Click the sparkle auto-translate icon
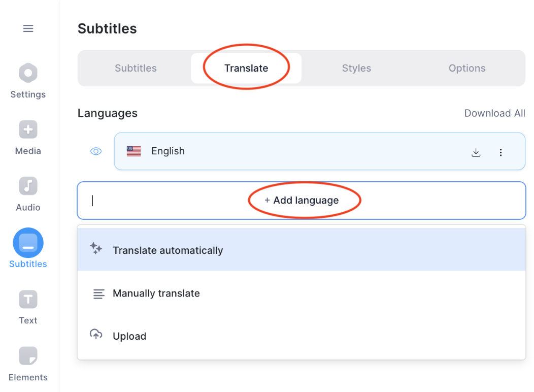Viewport: 534px width, 392px height. (x=96, y=248)
